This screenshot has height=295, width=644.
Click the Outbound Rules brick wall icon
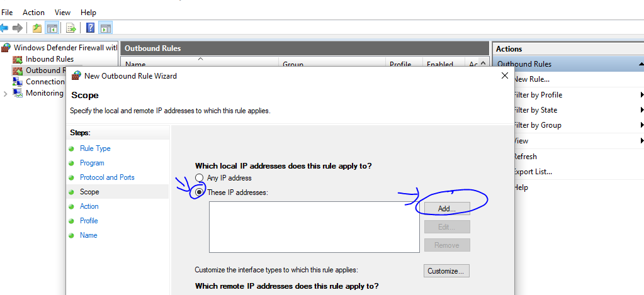coord(17,70)
